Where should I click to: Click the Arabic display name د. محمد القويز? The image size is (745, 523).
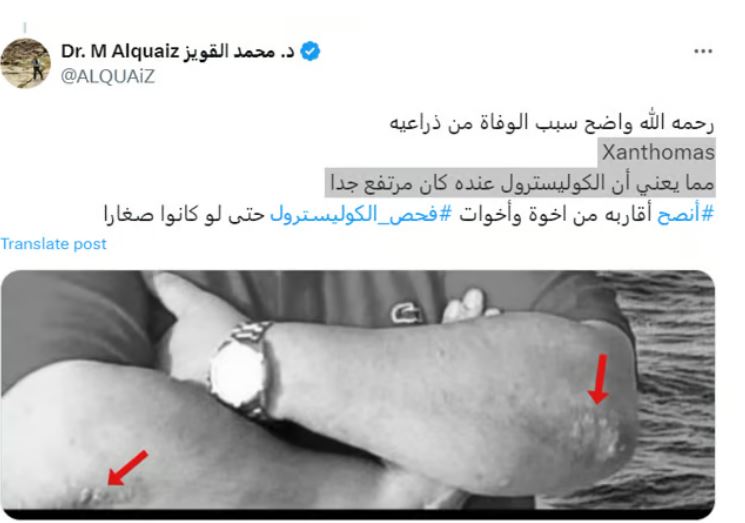point(239,51)
